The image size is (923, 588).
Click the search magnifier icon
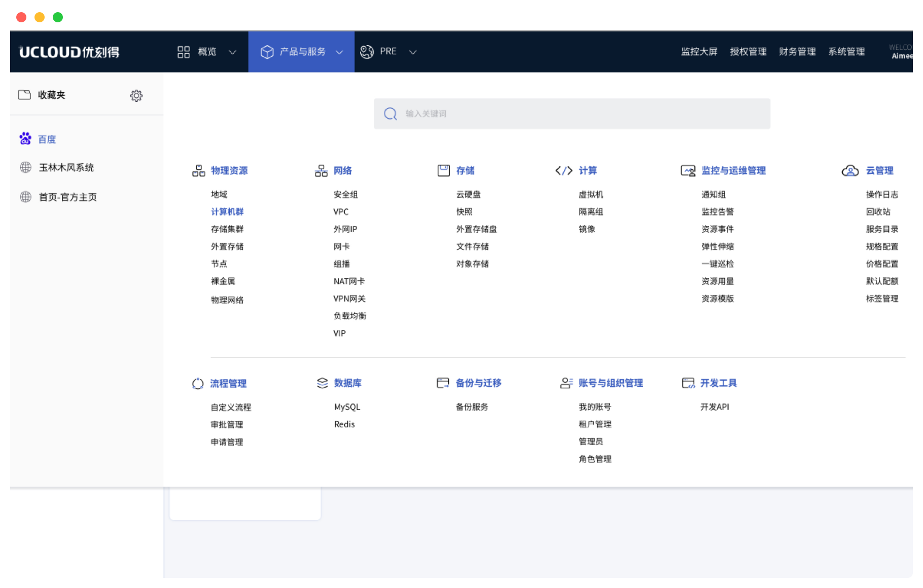click(x=390, y=114)
